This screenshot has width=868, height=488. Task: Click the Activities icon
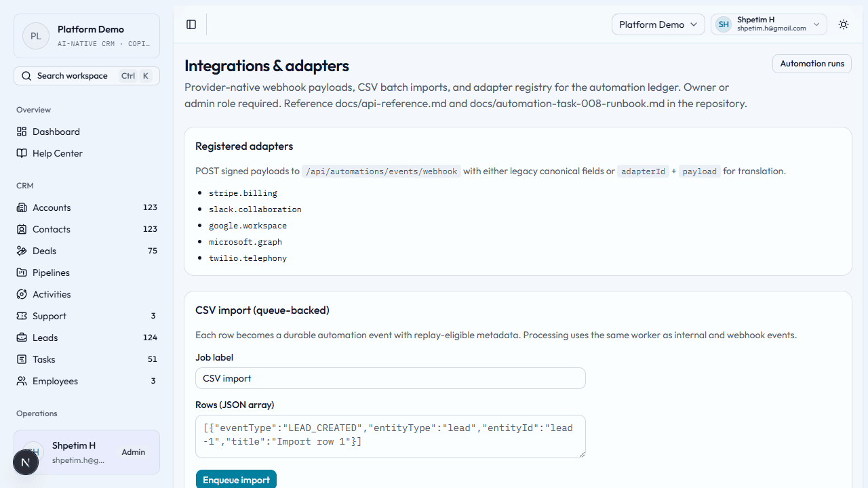[21, 294]
